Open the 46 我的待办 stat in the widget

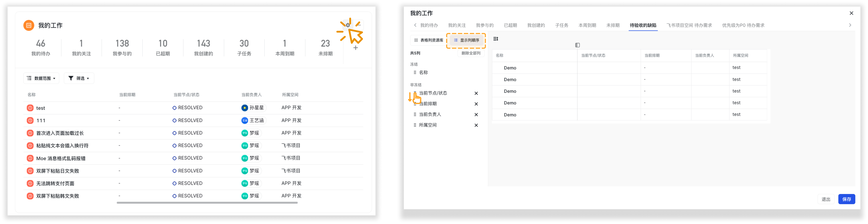click(41, 48)
